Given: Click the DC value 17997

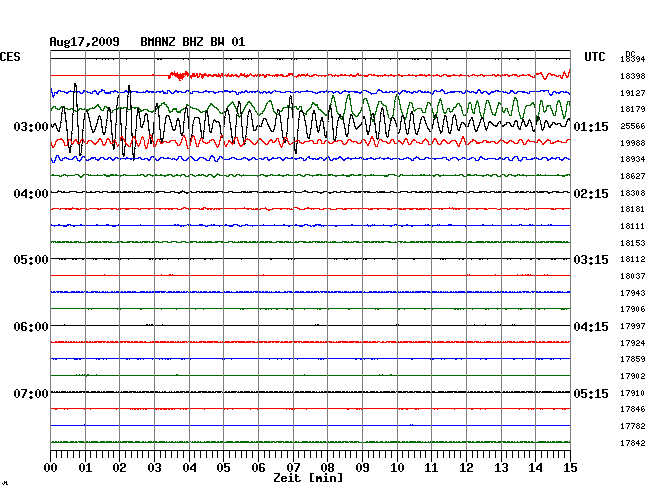Looking at the screenshot, I should pos(633,326).
